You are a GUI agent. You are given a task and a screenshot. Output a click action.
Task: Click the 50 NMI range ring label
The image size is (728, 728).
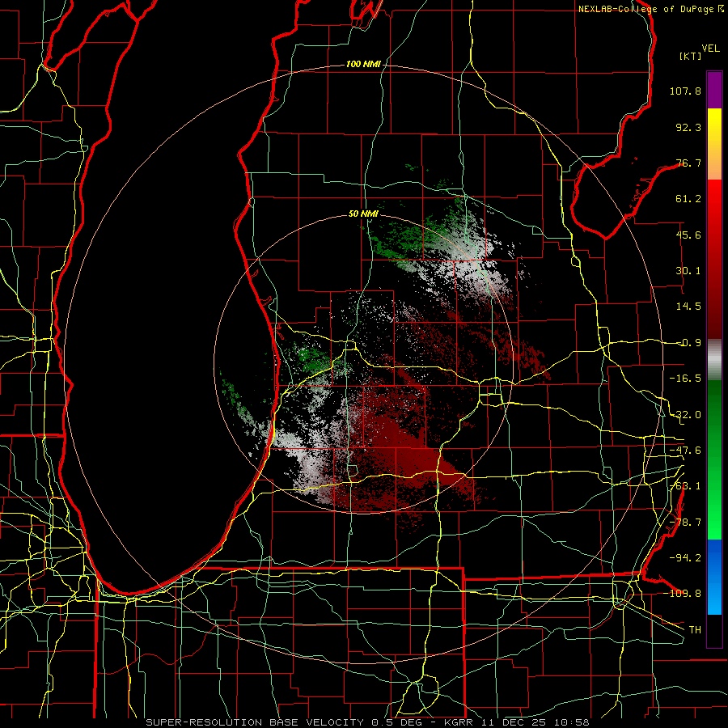tap(363, 214)
